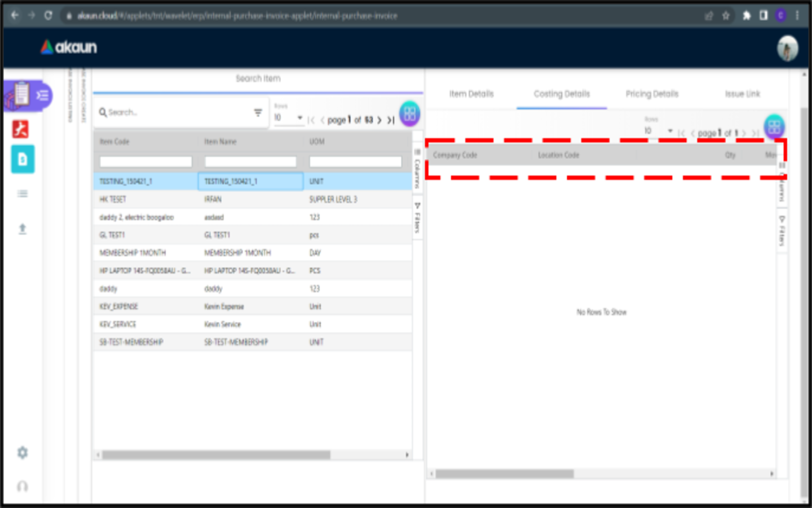
Task: Switch to the Pricing Details tab
Action: coord(652,94)
